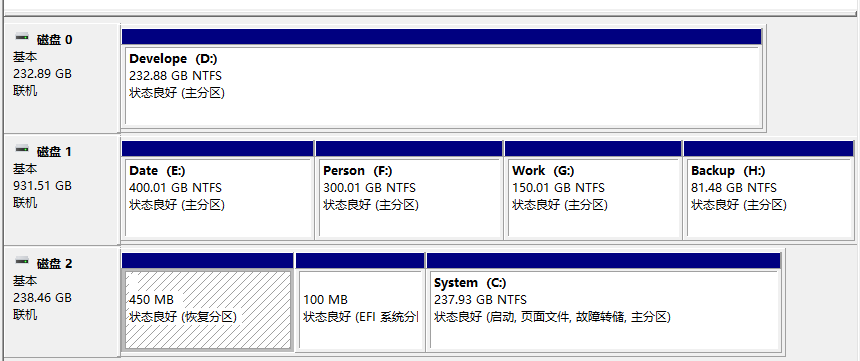Select the Work (G:) partition
860x361 pixels.
coord(593,190)
